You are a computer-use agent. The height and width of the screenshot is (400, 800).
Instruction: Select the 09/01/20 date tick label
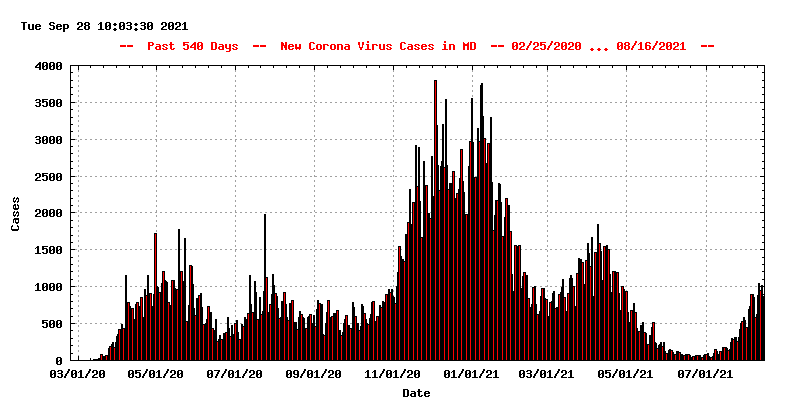tap(313, 374)
